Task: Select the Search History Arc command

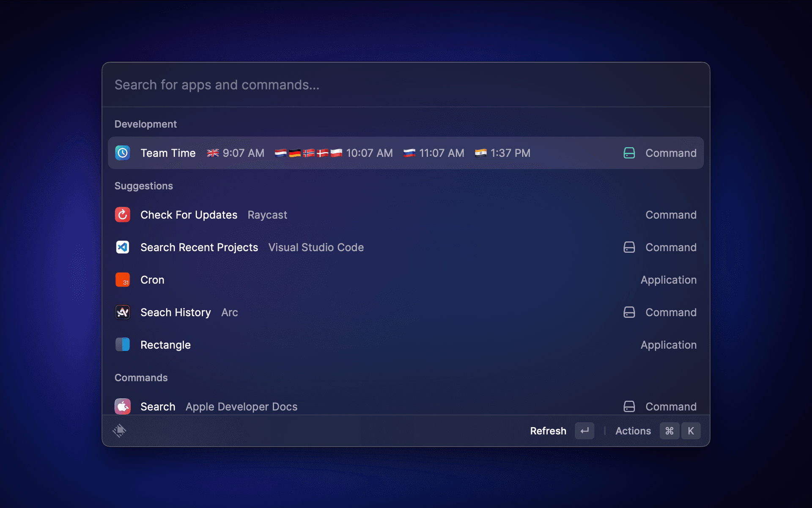Action: (x=176, y=312)
